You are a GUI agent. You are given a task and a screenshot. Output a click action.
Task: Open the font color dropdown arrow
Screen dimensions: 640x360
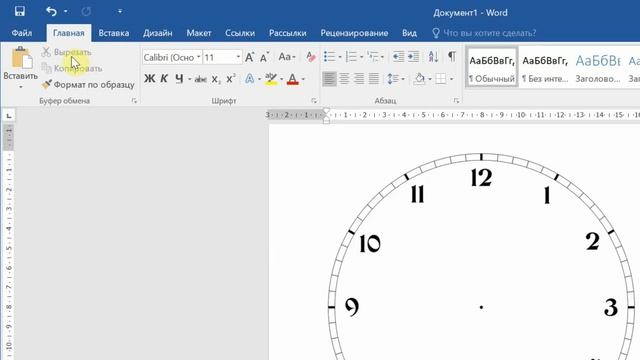tap(303, 79)
